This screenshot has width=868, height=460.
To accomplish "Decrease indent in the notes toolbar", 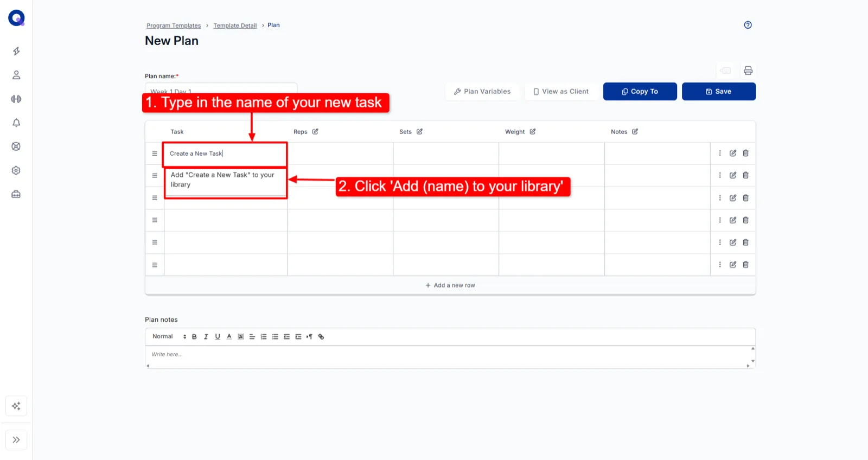I will 286,337.
